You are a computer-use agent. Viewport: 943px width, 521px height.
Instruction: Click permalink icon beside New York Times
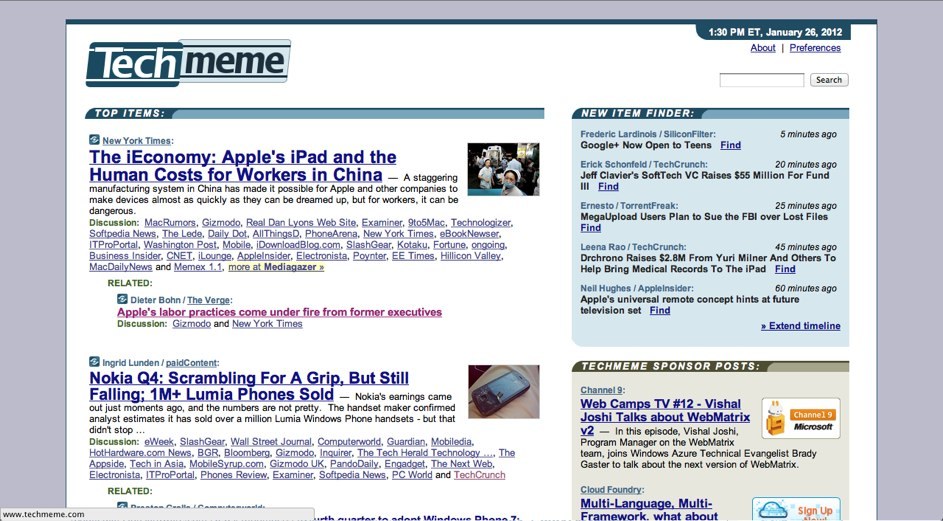(x=94, y=141)
